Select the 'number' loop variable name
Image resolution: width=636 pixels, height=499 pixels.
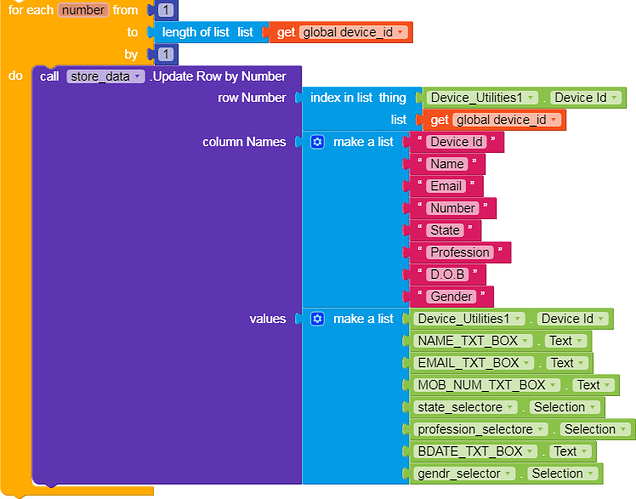coord(83,10)
